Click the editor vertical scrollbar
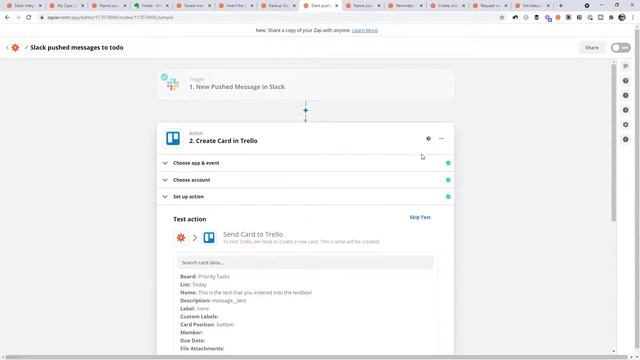Image resolution: width=640 pixels, height=360 pixels. [x=613, y=143]
